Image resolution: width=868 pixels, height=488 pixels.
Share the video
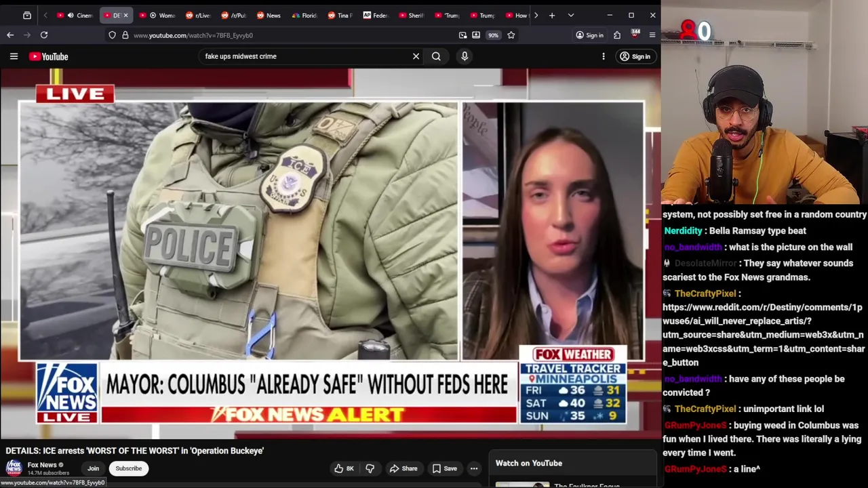pyautogui.click(x=403, y=468)
